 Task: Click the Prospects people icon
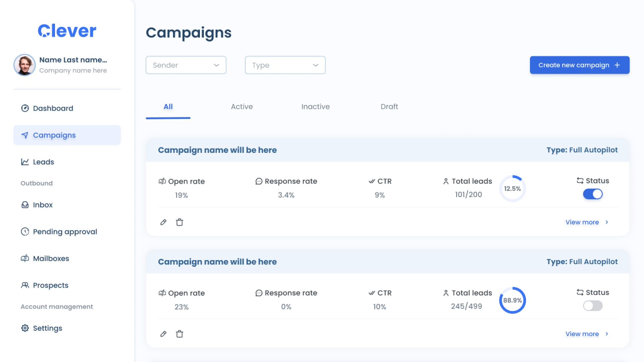(25, 285)
